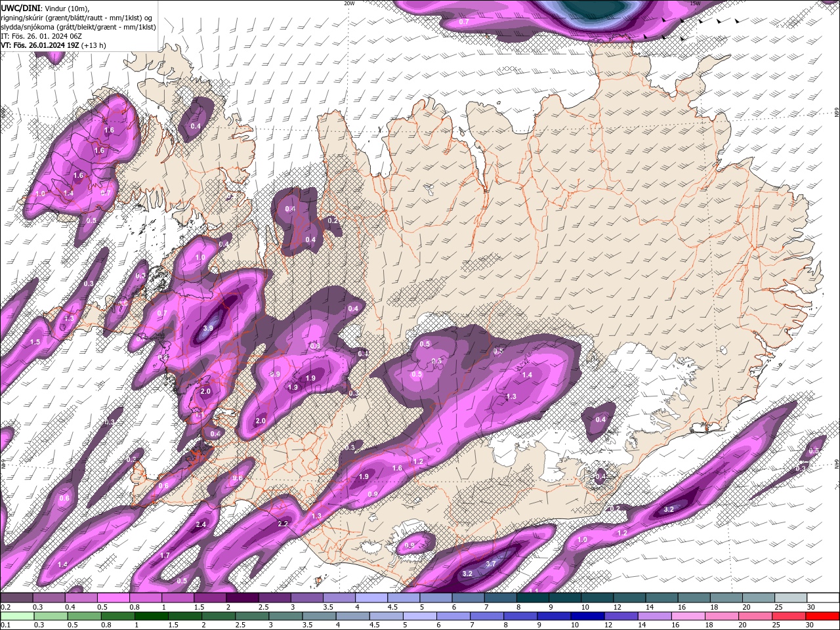Pick top-row dusky purple swatch between 0.2 and 0.3
This screenshot has width=840, height=630.
tap(16, 598)
